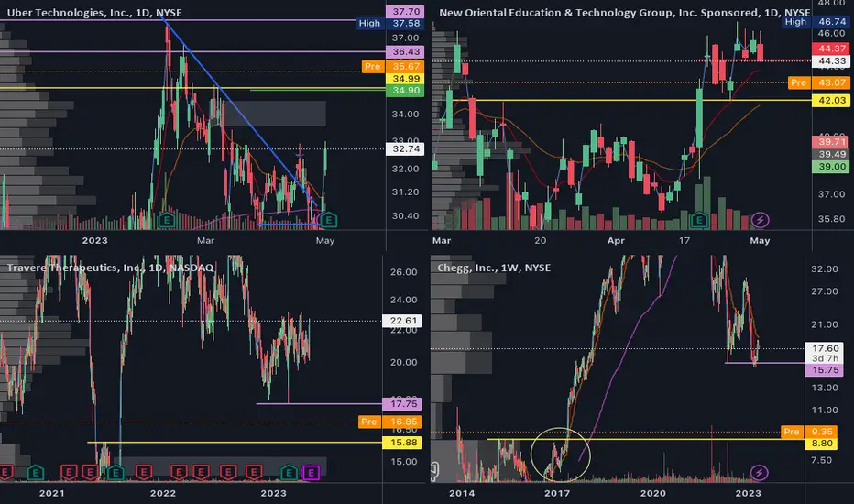
Task: Open the purple earnings marker on Travere chart
Action: pyautogui.click(x=311, y=473)
